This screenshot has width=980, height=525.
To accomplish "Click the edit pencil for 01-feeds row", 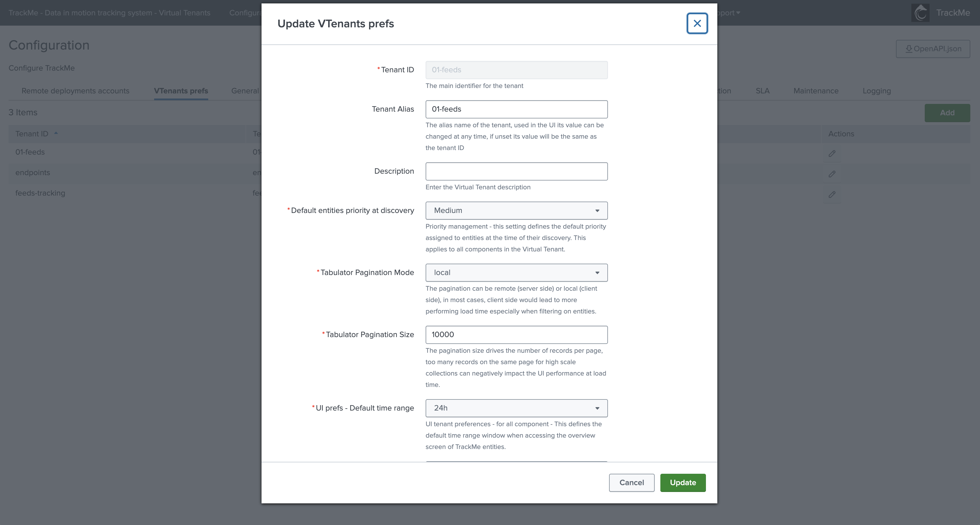I will point(832,153).
